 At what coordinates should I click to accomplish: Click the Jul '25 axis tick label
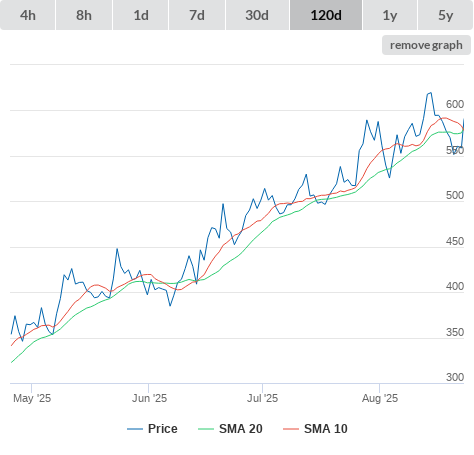pyautogui.click(x=262, y=398)
